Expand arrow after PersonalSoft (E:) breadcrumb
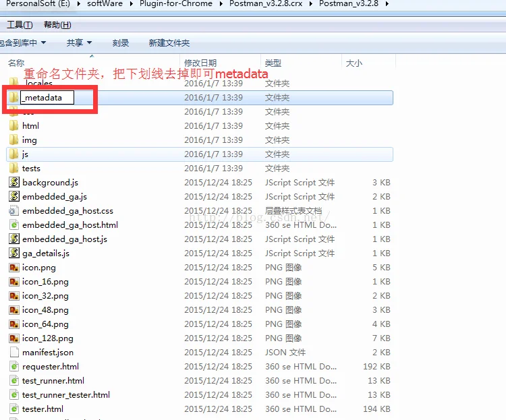This screenshot has height=420, width=506. tap(78, 4)
